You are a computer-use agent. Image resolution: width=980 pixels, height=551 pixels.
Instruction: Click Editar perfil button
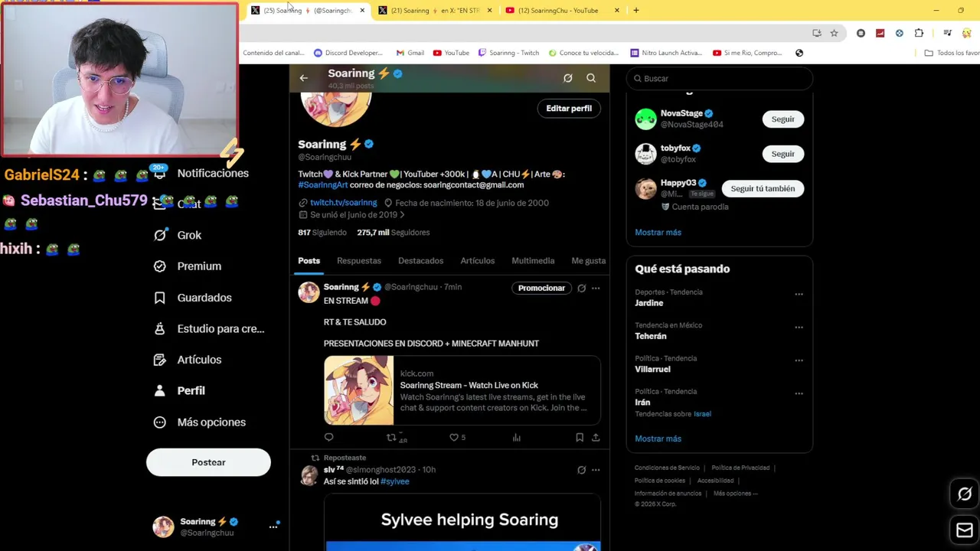[x=569, y=109]
